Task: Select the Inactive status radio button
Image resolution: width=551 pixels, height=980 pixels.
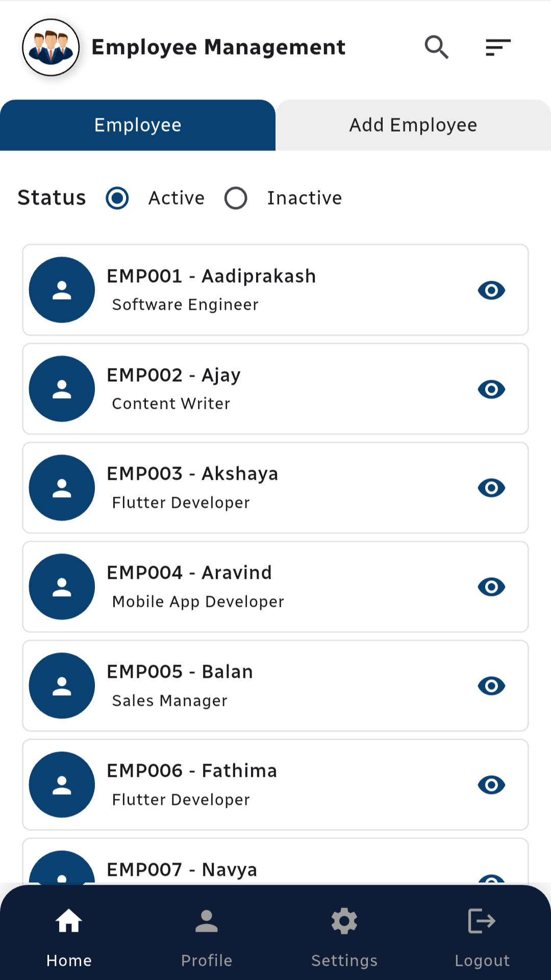Action: [x=236, y=198]
